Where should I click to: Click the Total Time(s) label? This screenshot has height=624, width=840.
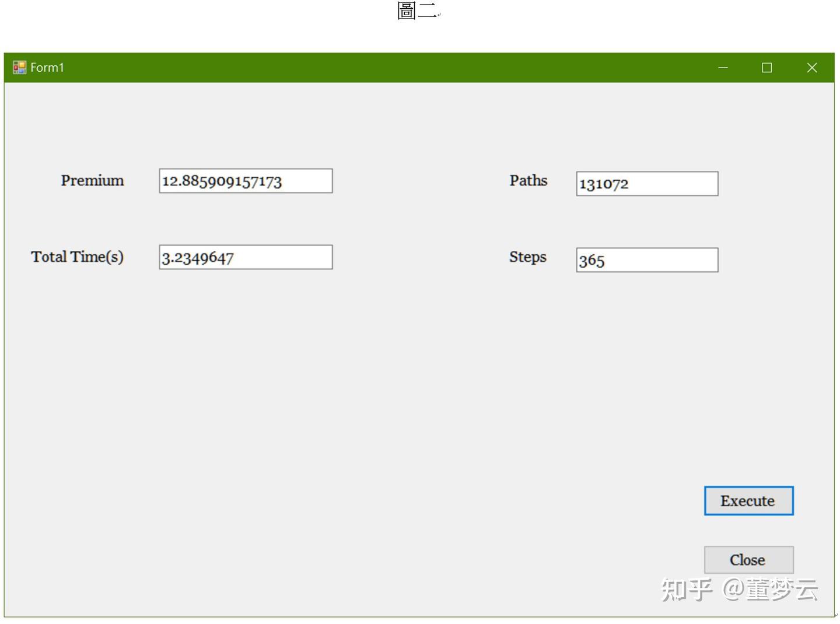(x=78, y=256)
